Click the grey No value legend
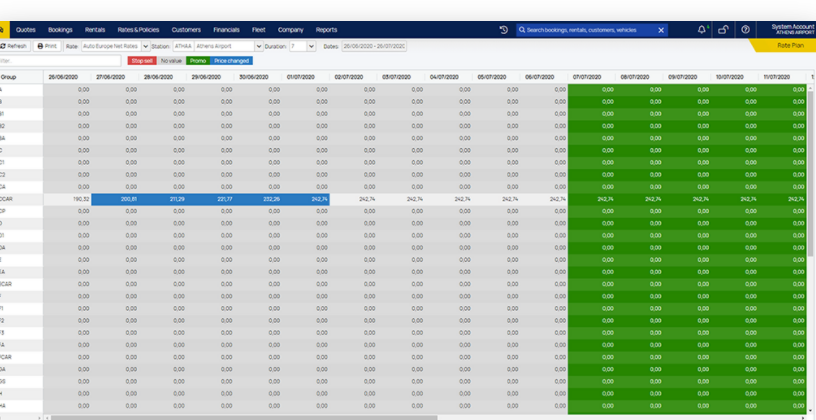The width and height of the screenshot is (816, 420). [171, 61]
